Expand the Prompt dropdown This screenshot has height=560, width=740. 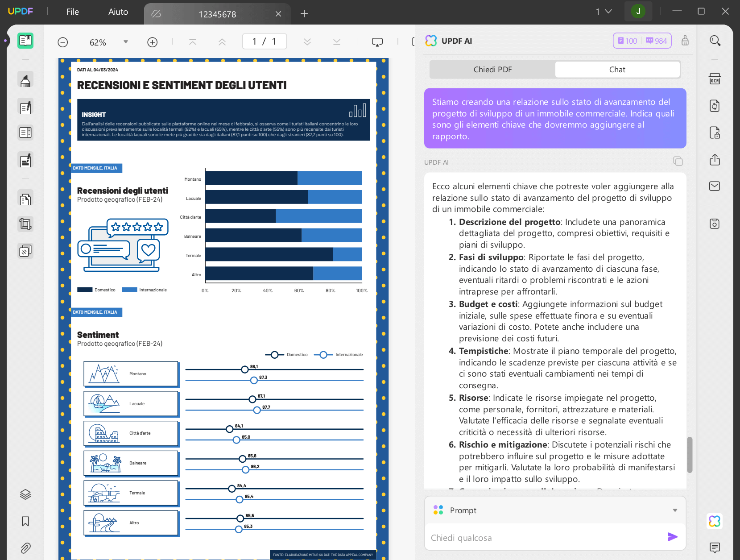pos(675,510)
